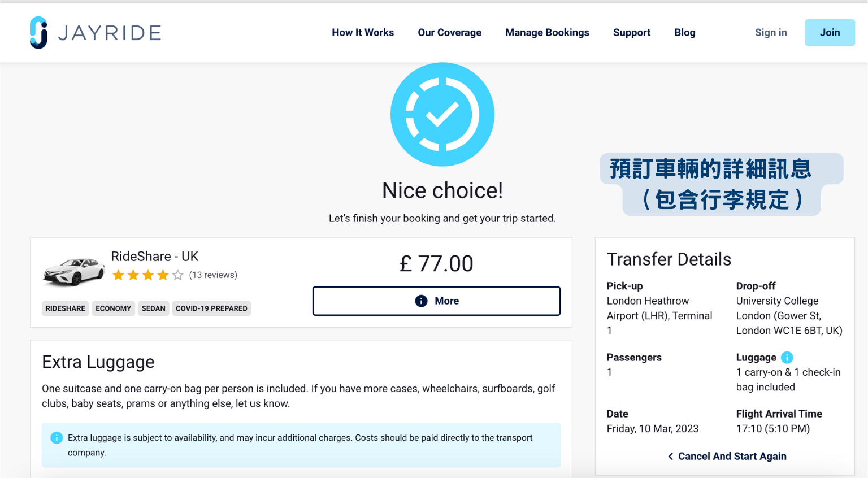This screenshot has height=478, width=868.
Task: Click the blue Join button
Action: click(830, 33)
